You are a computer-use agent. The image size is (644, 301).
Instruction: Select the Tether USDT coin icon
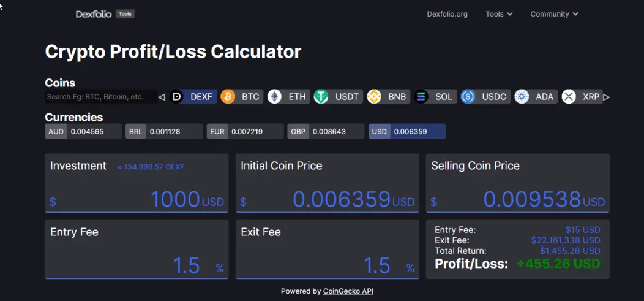pyautogui.click(x=321, y=97)
